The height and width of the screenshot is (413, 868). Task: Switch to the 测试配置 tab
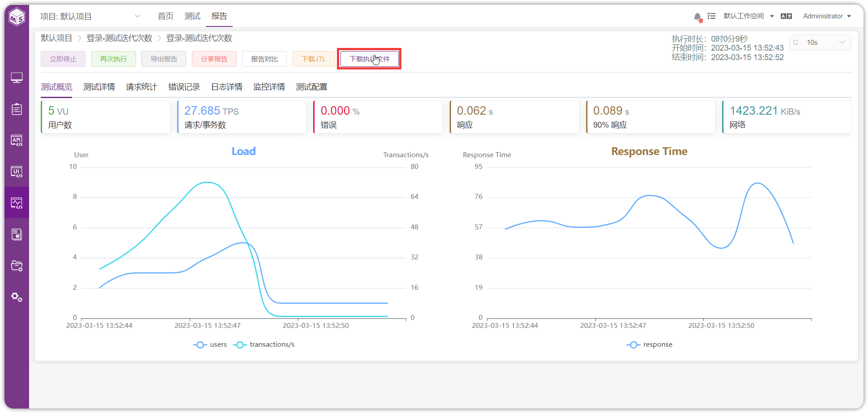click(312, 87)
